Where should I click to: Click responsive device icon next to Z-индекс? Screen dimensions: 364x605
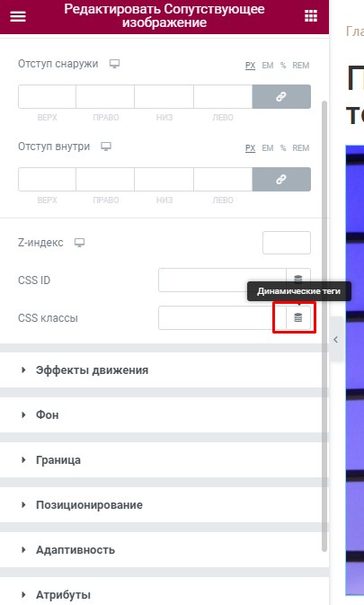click(79, 243)
